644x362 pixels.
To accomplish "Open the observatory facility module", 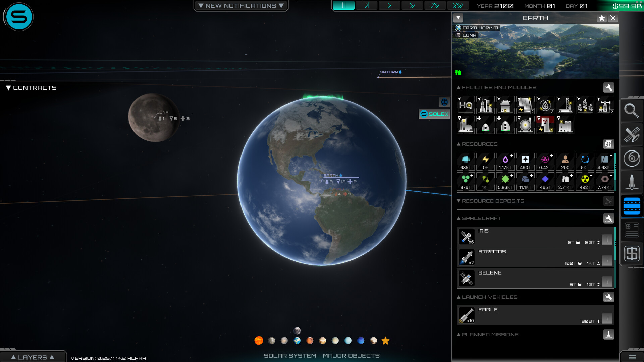I will click(505, 105).
